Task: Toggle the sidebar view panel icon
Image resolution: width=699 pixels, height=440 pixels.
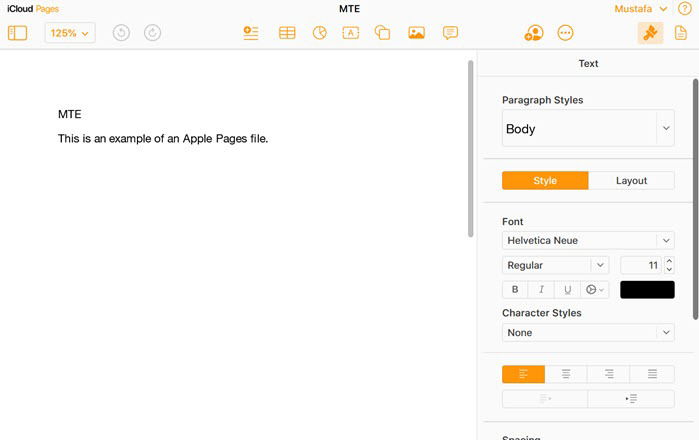Action: pos(17,33)
